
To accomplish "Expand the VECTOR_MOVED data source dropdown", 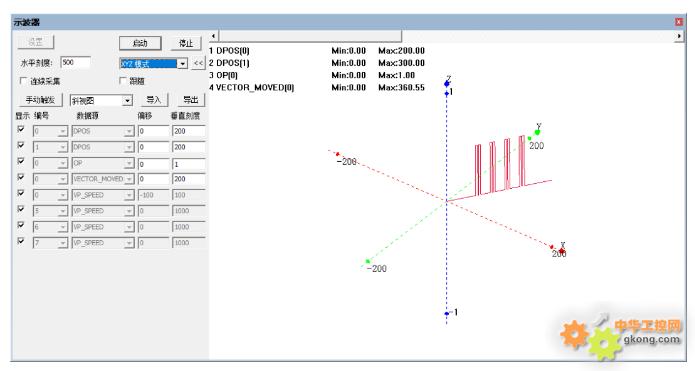I will (x=129, y=179).
